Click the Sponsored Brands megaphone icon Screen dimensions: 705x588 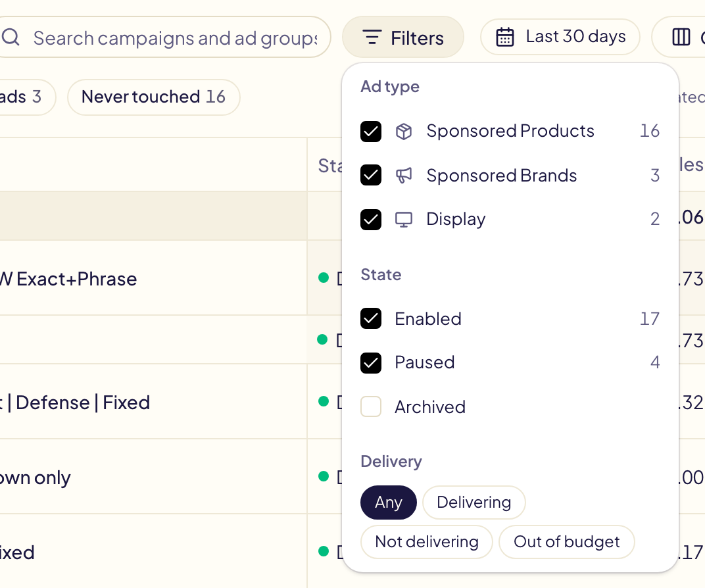[403, 176]
